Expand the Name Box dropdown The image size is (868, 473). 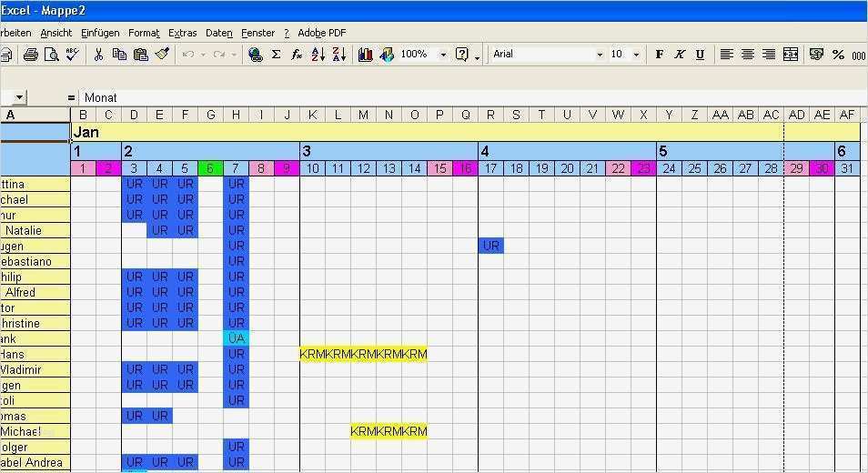tap(19, 97)
